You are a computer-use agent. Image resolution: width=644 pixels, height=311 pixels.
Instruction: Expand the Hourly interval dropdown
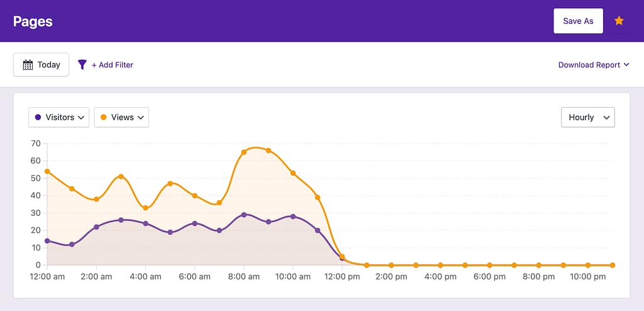[587, 117]
